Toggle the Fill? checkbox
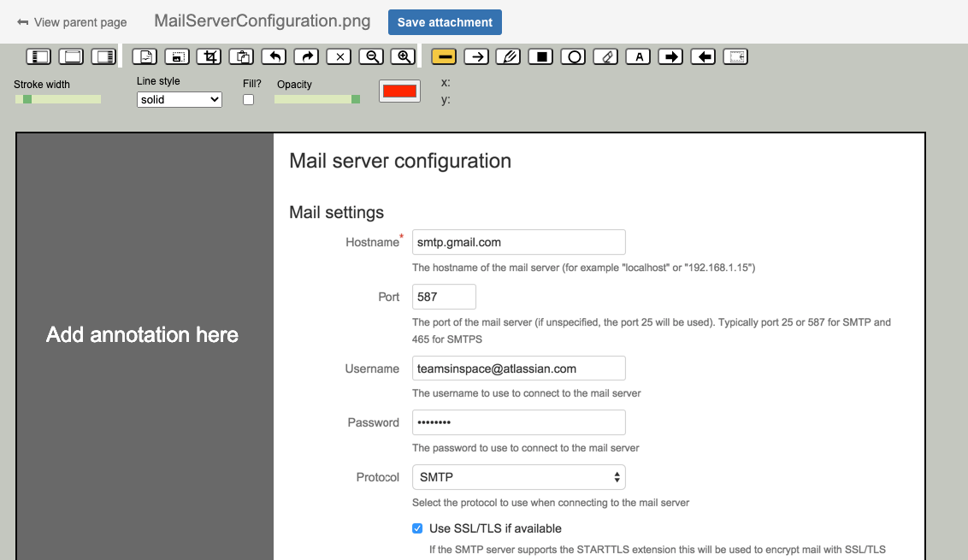Viewport: 968px width, 560px height. 248,99
